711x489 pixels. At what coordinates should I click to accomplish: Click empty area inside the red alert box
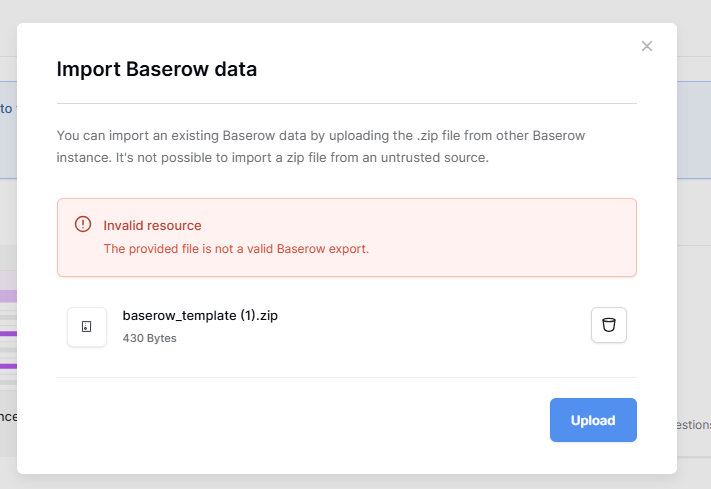click(499, 238)
